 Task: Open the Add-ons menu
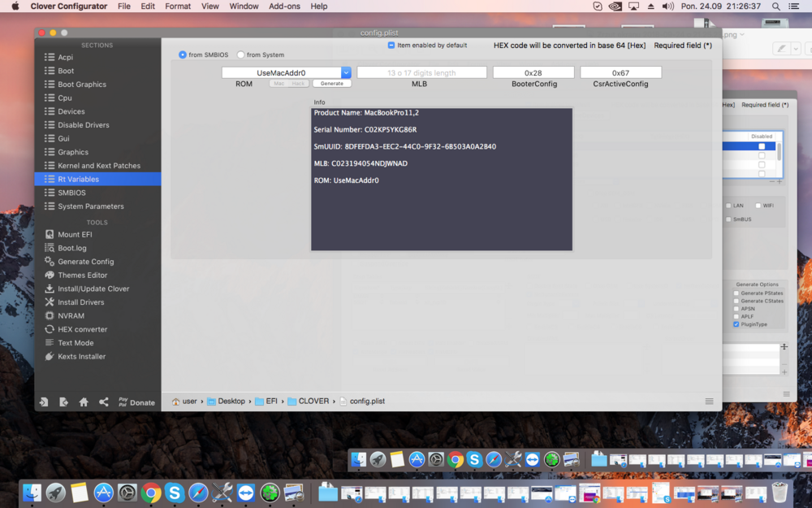[284, 7]
